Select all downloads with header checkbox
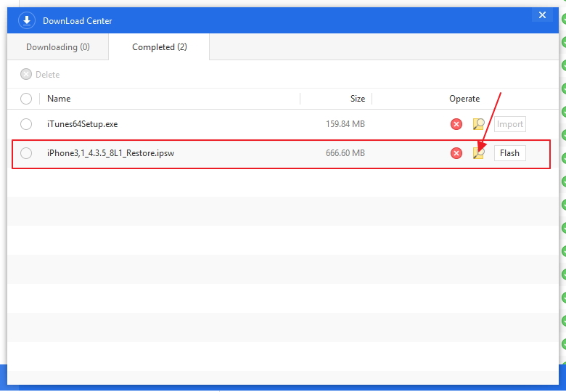Screen dimensions: 566x392 [x=26, y=99]
